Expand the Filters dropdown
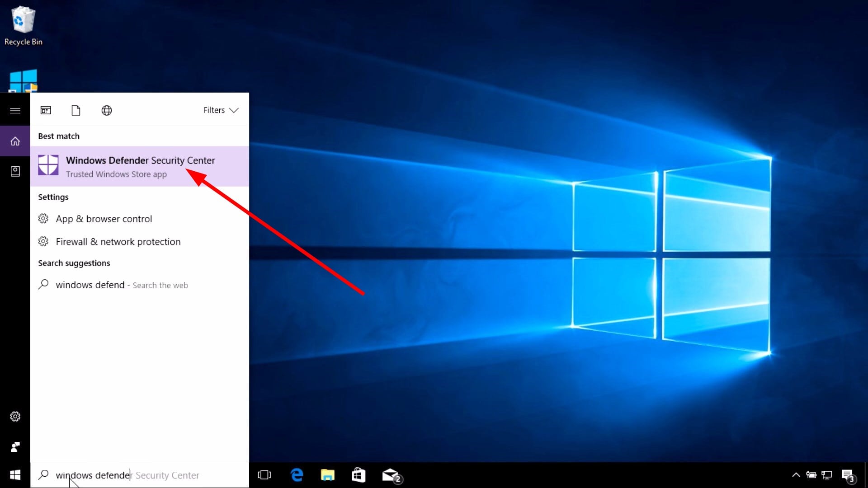This screenshot has width=868, height=488. 221,110
